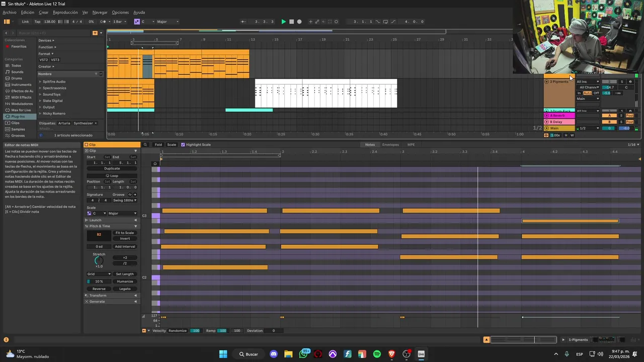This screenshot has height=362, width=644.
Task: Click the Fit to Scale button
Action: tap(125, 233)
